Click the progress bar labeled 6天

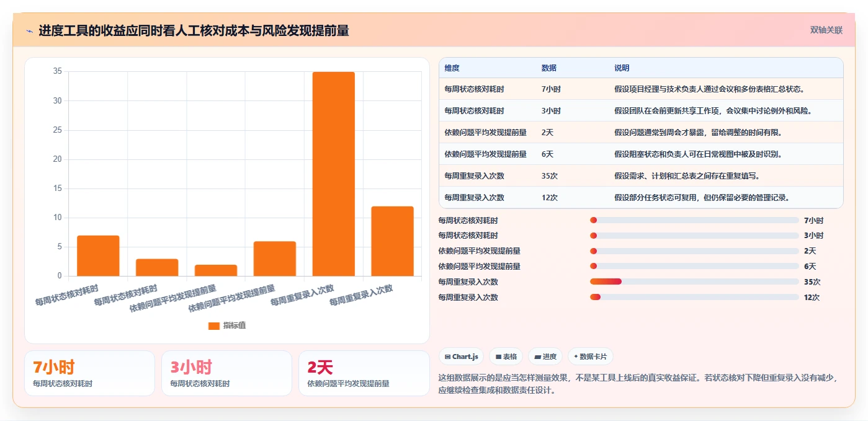[694, 266]
